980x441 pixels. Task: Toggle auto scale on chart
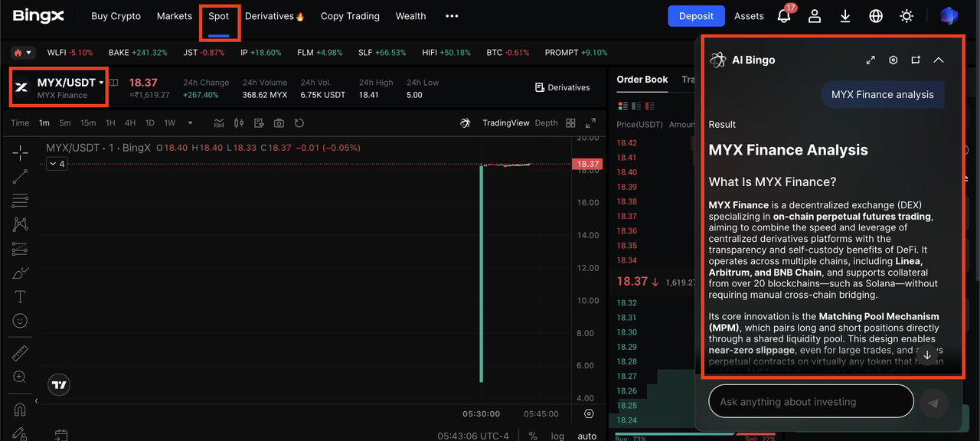587,436
